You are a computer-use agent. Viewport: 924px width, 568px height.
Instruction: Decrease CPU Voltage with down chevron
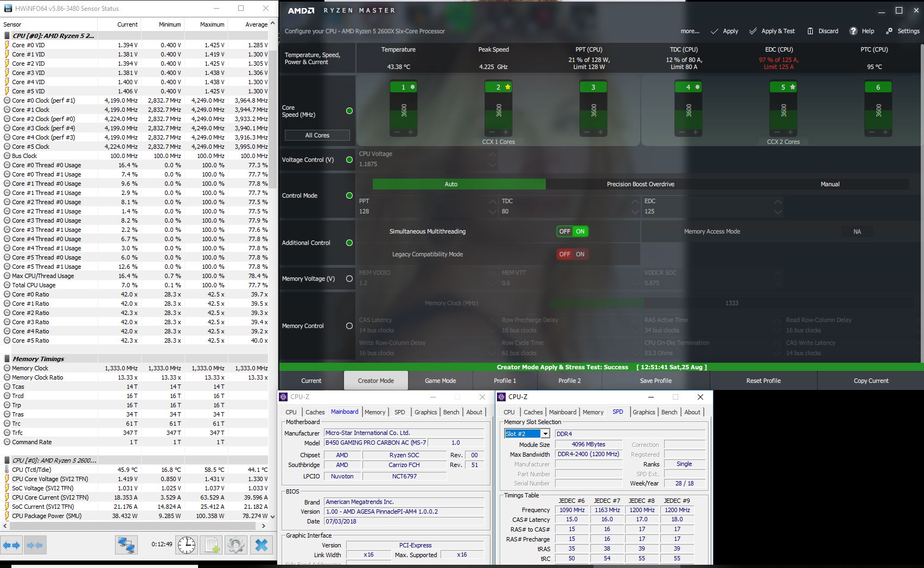click(x=492, y=165)
